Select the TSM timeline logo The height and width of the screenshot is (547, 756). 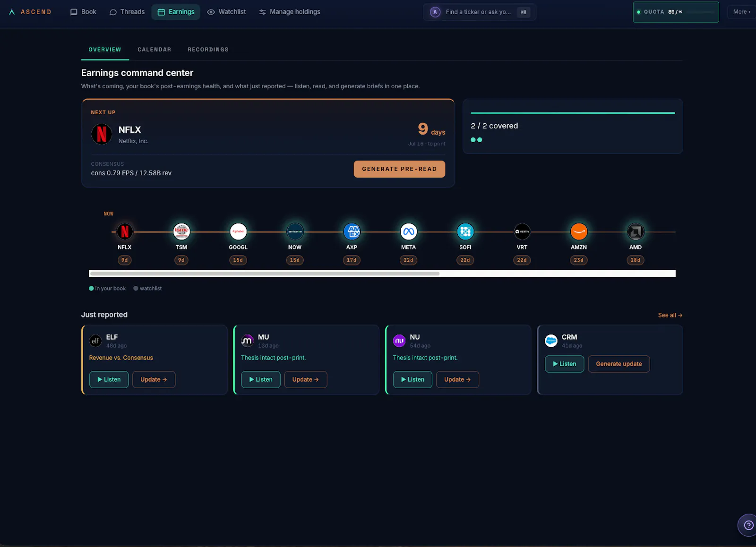pos(181,231)
